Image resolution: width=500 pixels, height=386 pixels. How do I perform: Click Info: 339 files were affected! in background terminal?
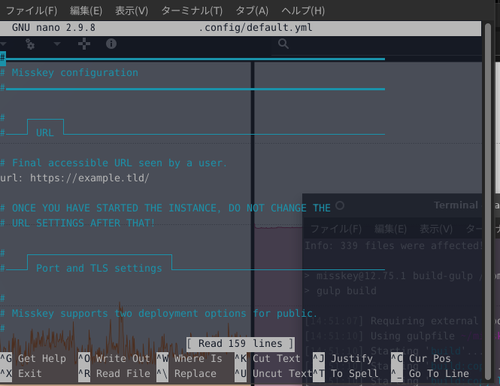click(x=393, y=246)
